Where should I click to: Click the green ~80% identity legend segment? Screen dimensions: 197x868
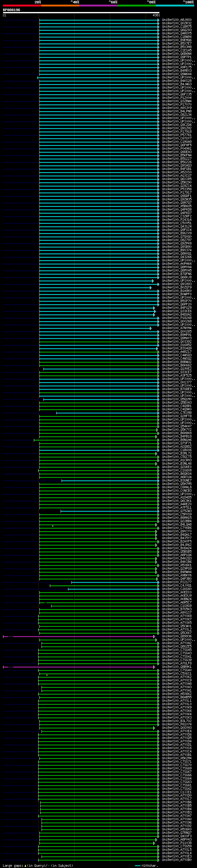(x=137, y=6)
